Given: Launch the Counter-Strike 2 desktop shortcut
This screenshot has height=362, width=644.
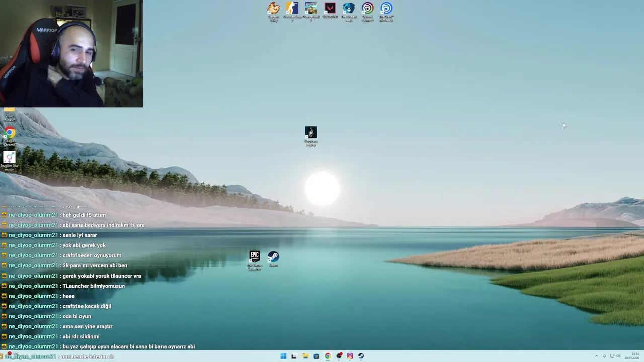Looking at the screenshot, I should [x=292, y=12].
